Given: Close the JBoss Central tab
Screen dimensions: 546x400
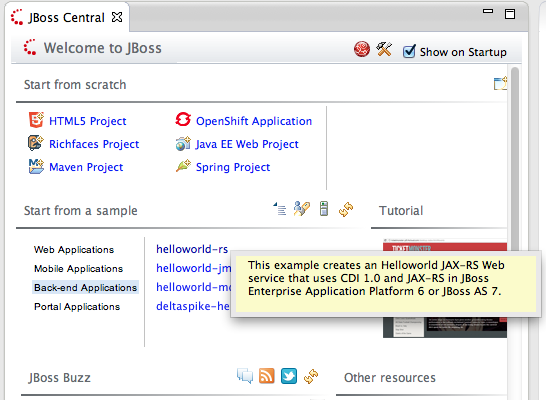Looking at the screenshot, I should (117, 17).
